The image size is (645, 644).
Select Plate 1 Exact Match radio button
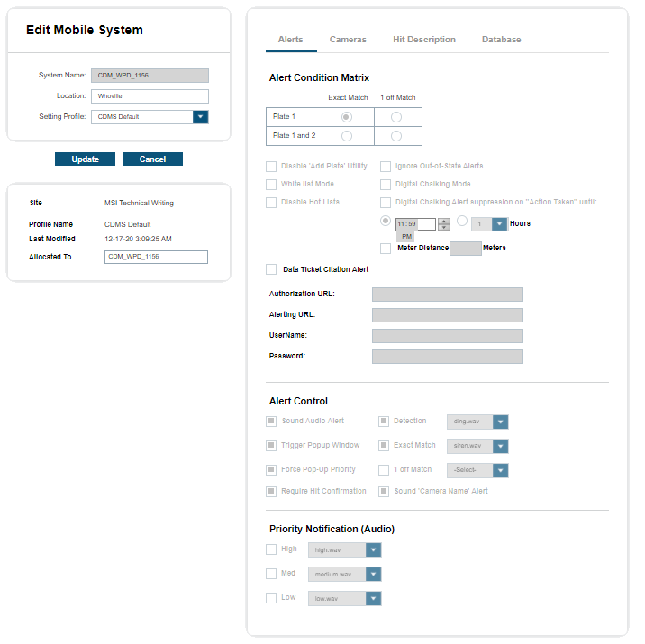coord(347,117)
